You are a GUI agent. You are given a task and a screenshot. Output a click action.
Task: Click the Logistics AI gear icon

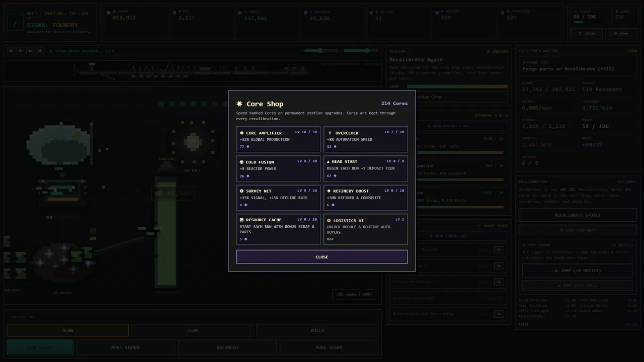tap(329, 220)
